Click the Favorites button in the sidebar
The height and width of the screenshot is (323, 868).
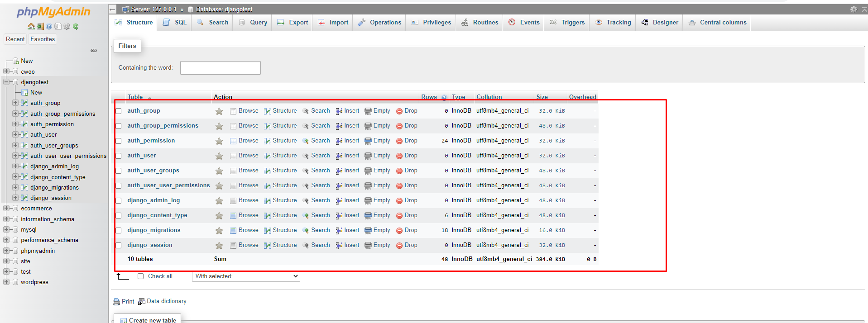click(43, 39)
